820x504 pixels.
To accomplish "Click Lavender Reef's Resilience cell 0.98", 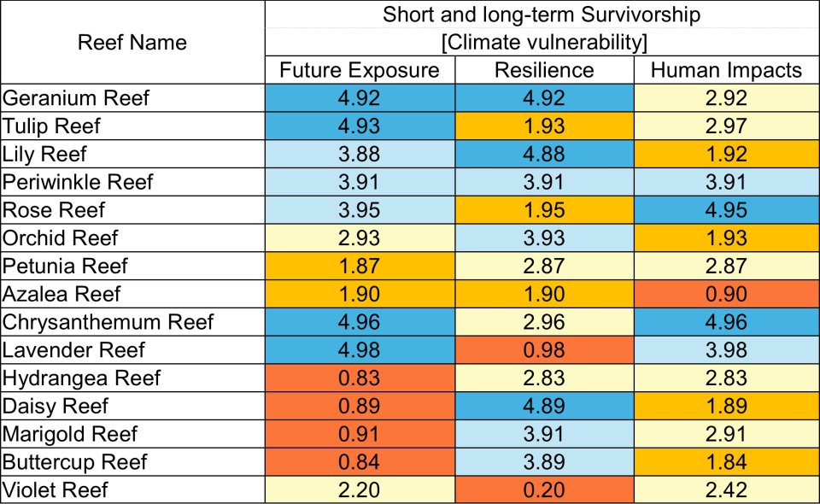I will [x=544, y=350].
